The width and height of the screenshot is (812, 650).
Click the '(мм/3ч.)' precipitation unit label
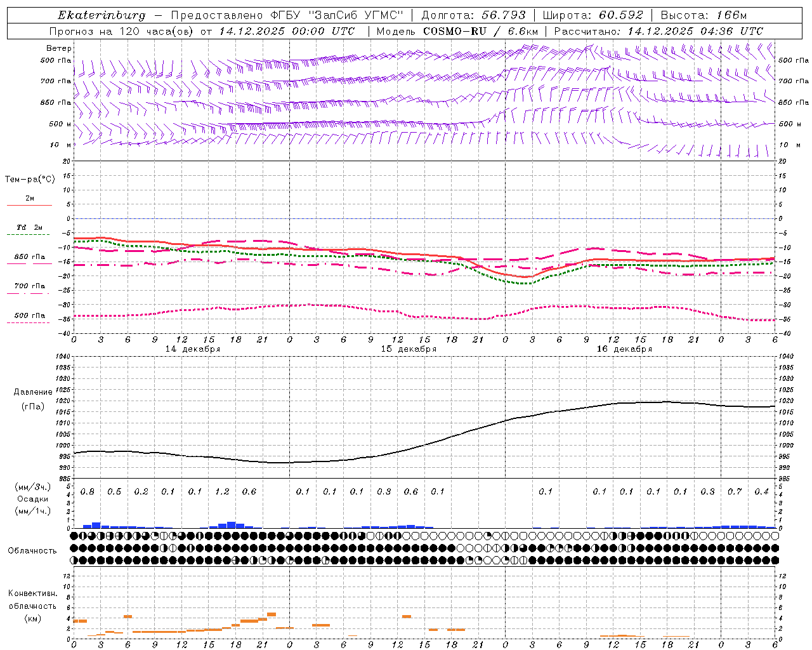point(32,487)
